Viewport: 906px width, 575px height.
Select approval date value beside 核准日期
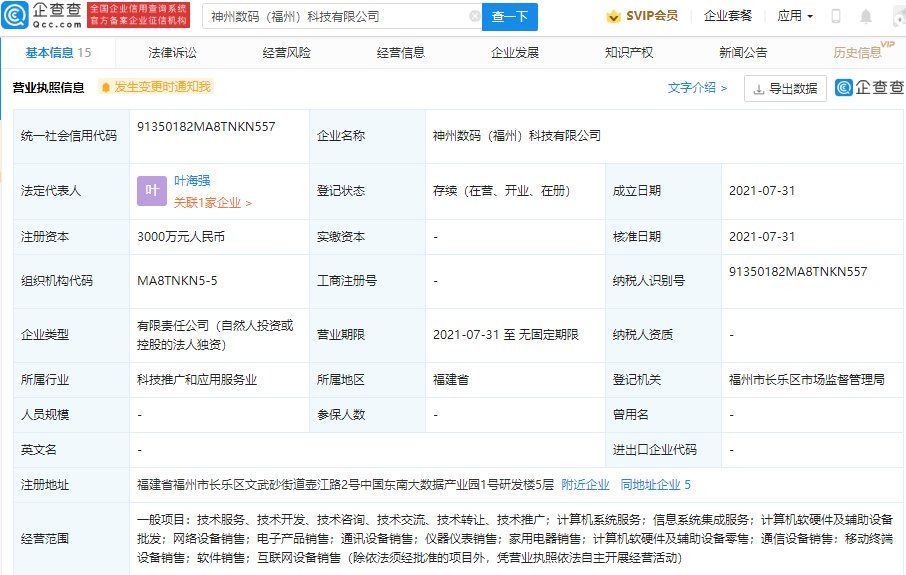pyautogui.click(x=762, y=237)
